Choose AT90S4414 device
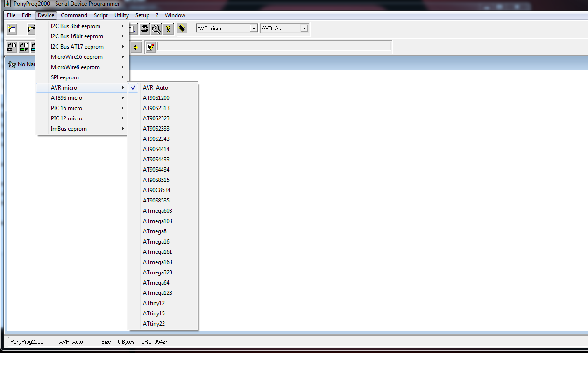This screenshot has width=588, height=383. point(163,149)
